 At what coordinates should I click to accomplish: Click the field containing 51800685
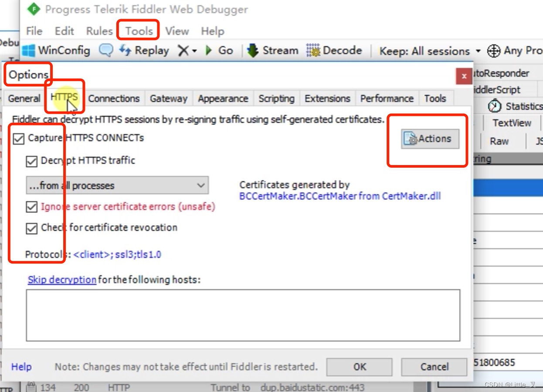[x=508, y=362]
